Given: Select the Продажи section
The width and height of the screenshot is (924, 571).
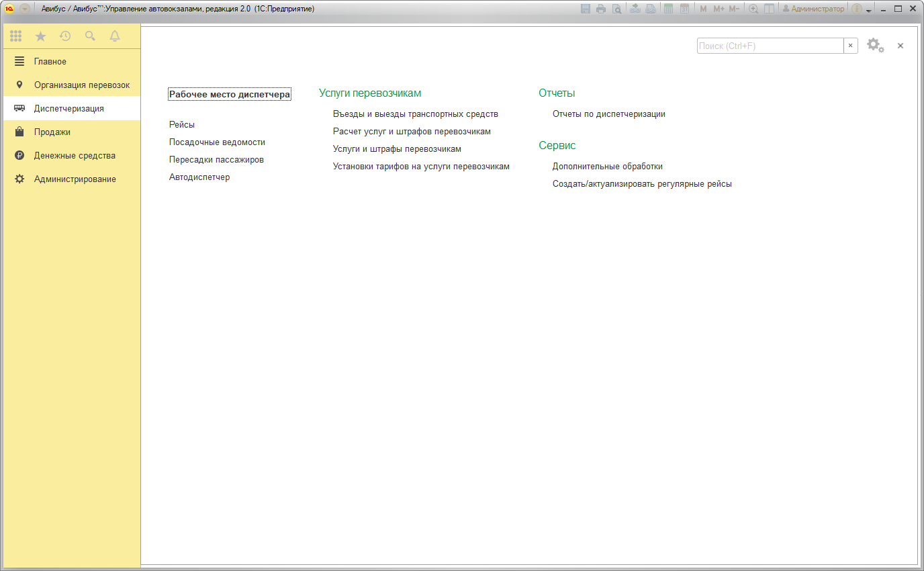Looking at the screenshot, I should pyautogui.click(x=52, y=132).
